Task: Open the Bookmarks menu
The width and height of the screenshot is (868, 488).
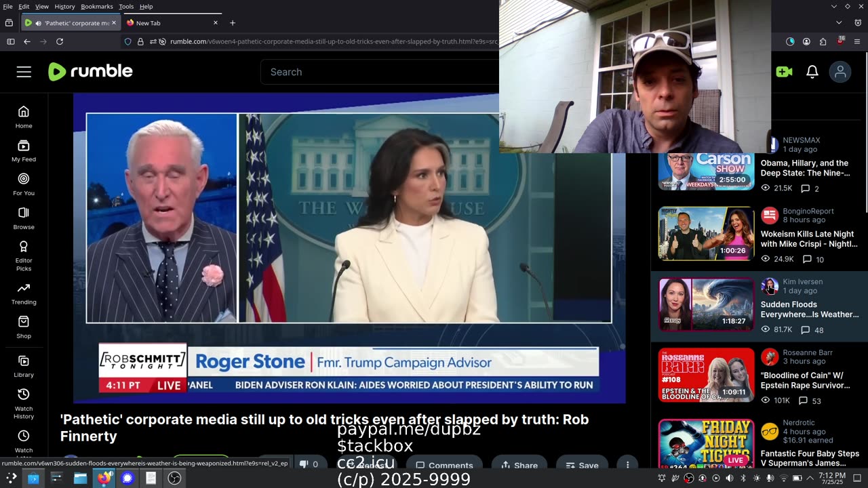Action: [97, 6]
